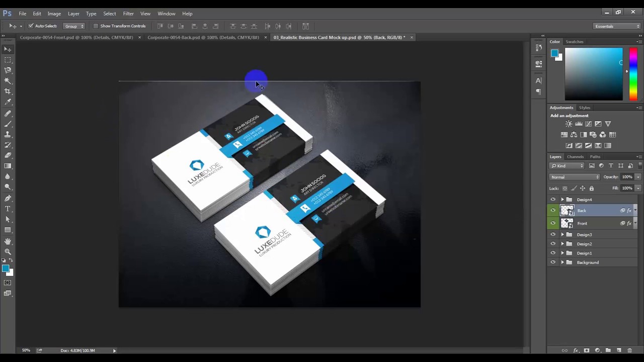Pick a hue on the spectrum slider
The height and width of the screenshot is (362, 644).
click(633, 74)
